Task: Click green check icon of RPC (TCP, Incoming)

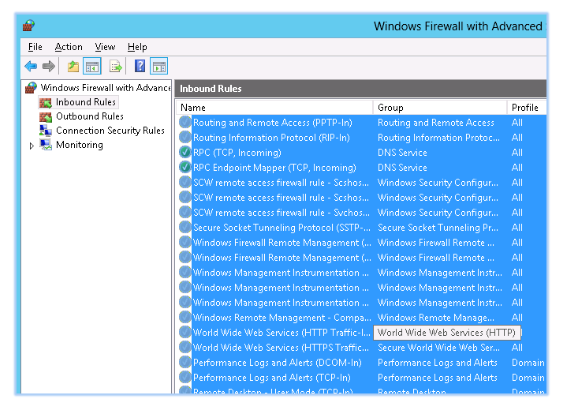Action: (x=185, y=152)
